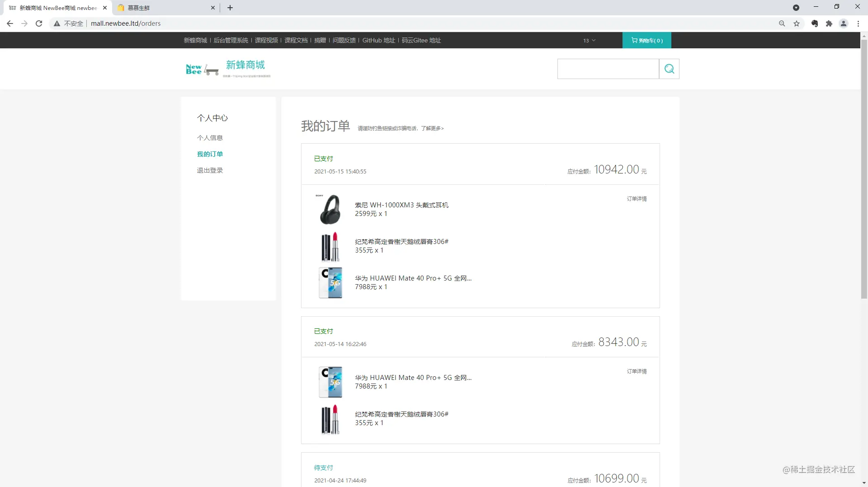Open the new tab plus button

[x=230, y=8]
